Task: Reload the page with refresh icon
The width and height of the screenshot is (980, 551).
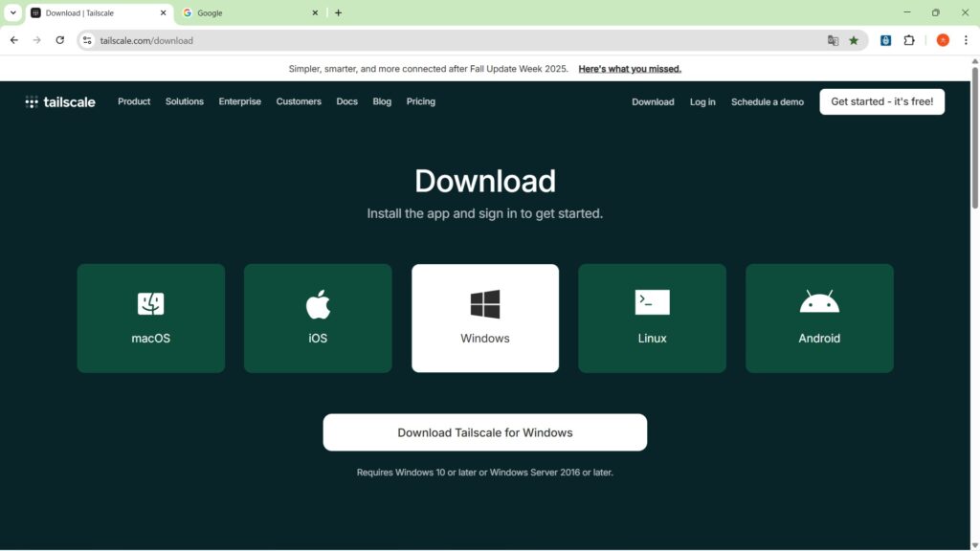Action: (x=60, y=40)
